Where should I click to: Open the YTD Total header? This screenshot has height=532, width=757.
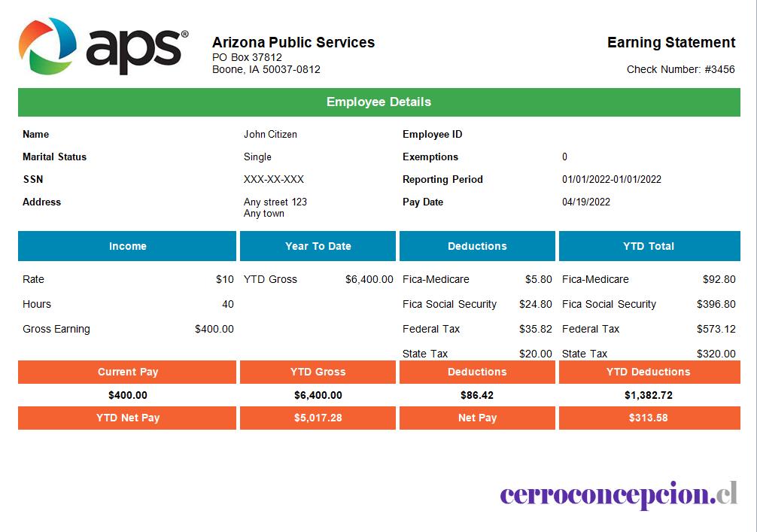pyautogui.click(x=649, y=246)
